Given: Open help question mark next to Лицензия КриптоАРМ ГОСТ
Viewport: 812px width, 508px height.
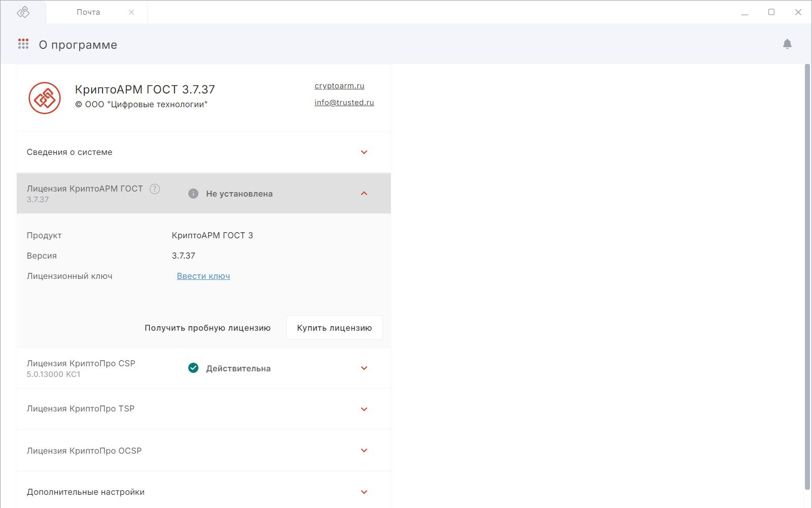Looking at the screenshot, I should pyautogui.click(x=155, y=189).
